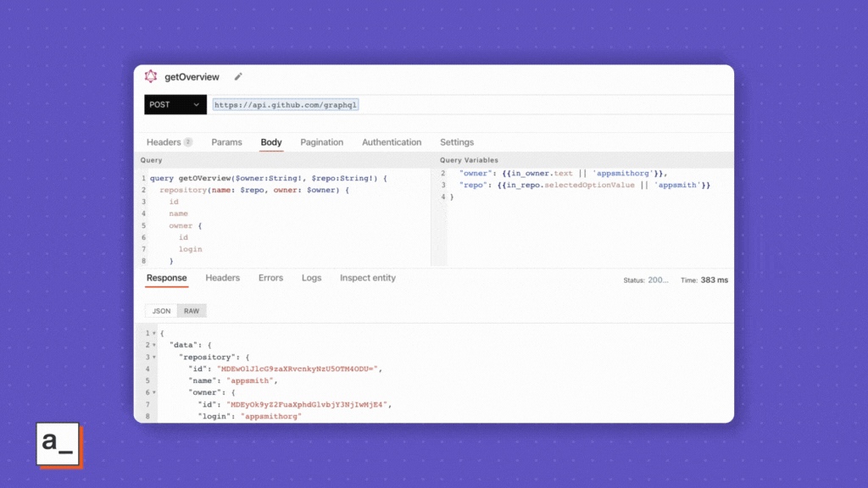Switch response view to JSON
868x488 pixels.
(x=161, y=311)
